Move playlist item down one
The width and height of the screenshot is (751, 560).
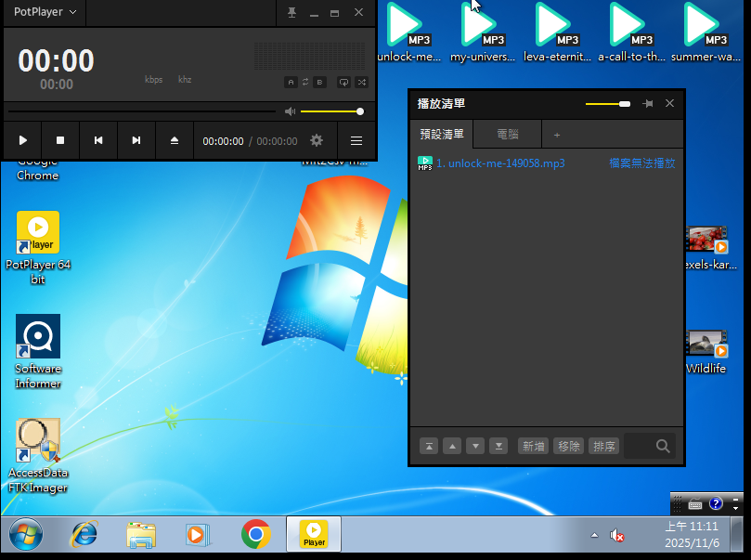pos(475,447)
